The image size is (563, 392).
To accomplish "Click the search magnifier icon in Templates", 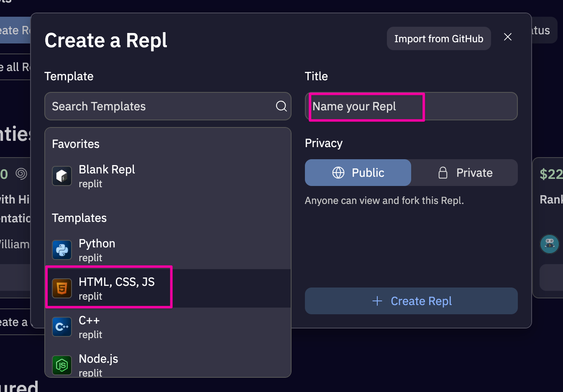I will (281, 106).
